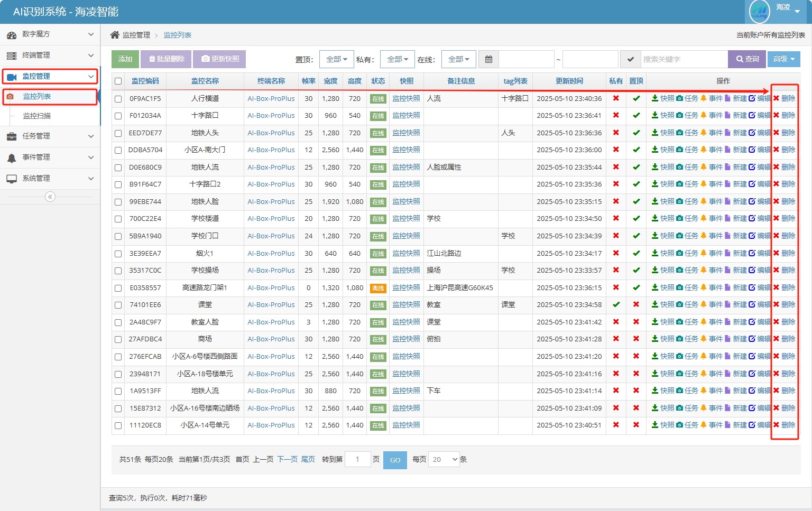Open the 高级 advanced dropdown
The height and width of the screenshot is (511, 812).
coord(785,59)
